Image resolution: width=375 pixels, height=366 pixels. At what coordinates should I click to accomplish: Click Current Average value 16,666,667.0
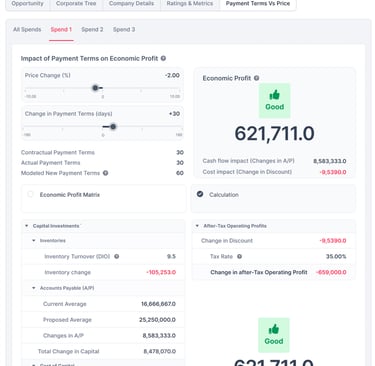pos(158,304)
